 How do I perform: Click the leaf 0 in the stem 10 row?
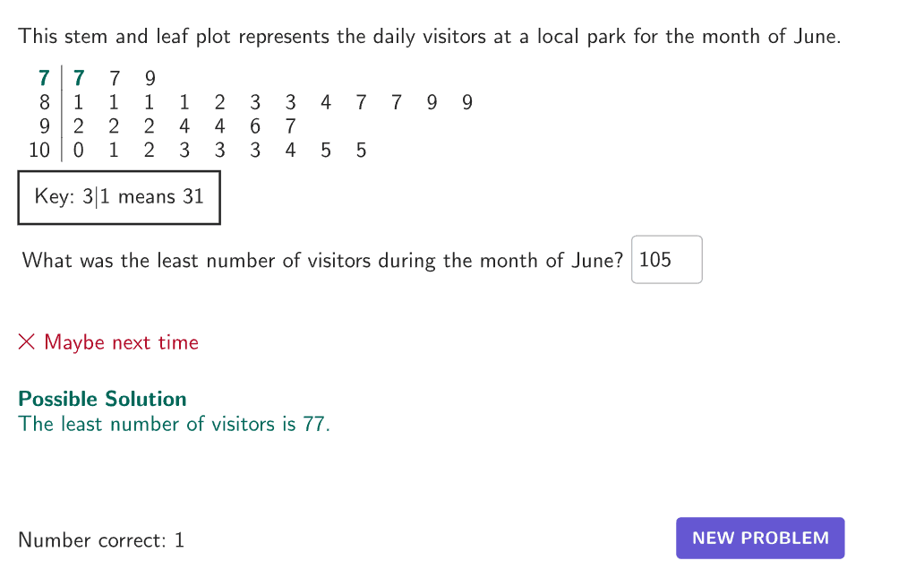coord(79,151)
